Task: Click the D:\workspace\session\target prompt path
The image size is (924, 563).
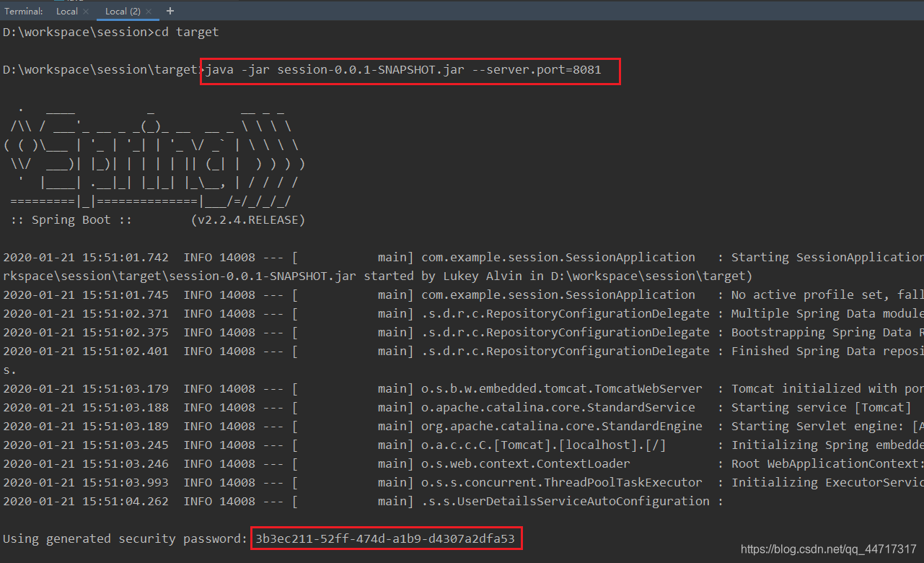Action: pos(100,70)
